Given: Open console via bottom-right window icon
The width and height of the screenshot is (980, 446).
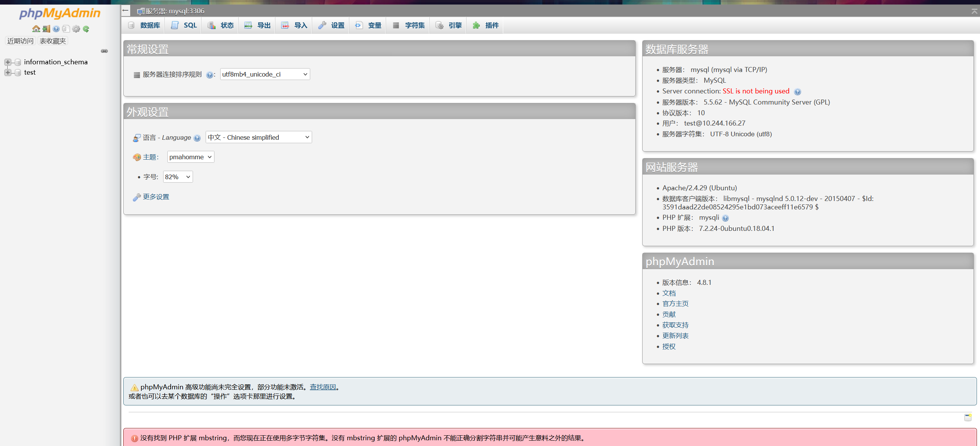Looking at the screenshot, I should (x=968, y=417).
